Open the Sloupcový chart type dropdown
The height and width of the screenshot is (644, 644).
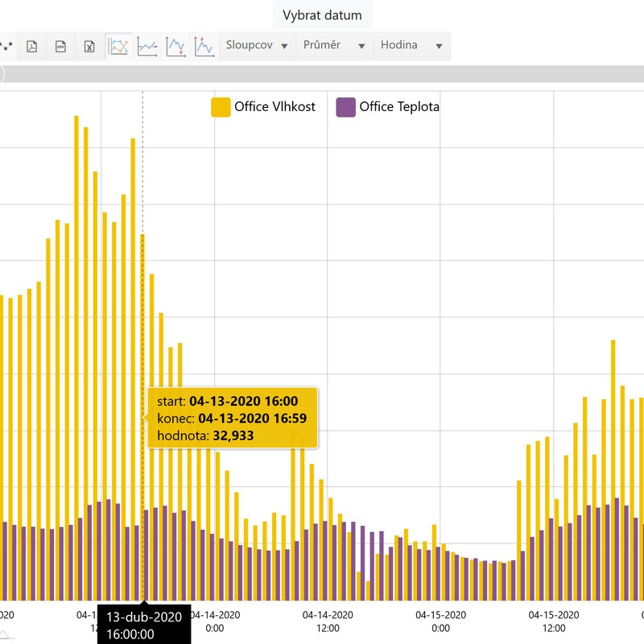tap(257, 46)
